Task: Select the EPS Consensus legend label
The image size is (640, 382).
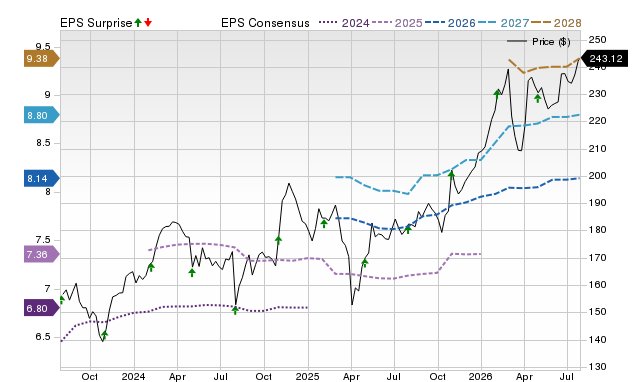Action: [x=265, y=23]
